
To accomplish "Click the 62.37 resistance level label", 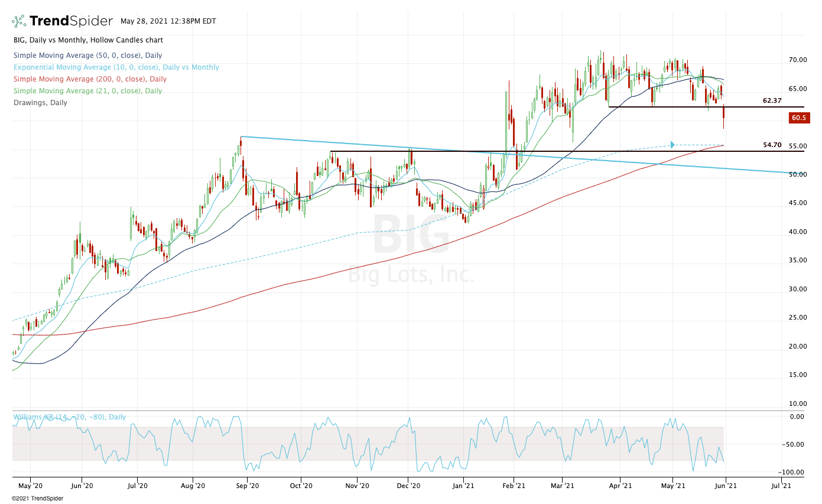I will coord(772,100).
